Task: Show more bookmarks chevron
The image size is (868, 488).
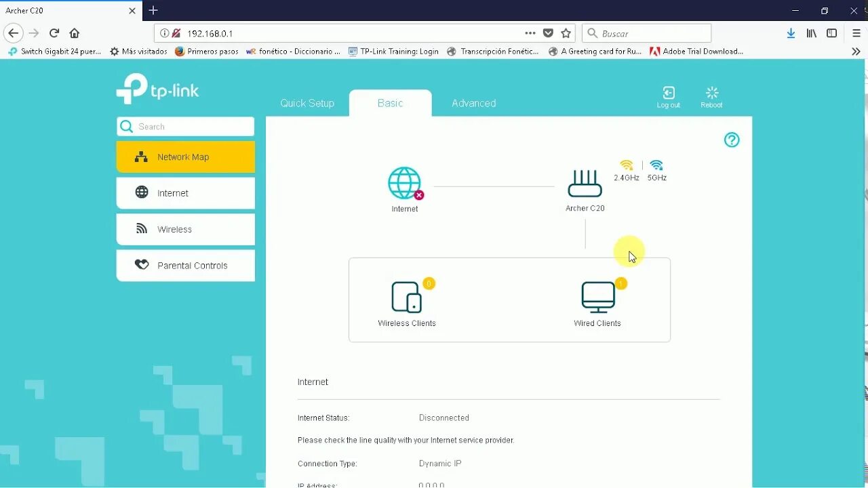Action: (856, 52)
